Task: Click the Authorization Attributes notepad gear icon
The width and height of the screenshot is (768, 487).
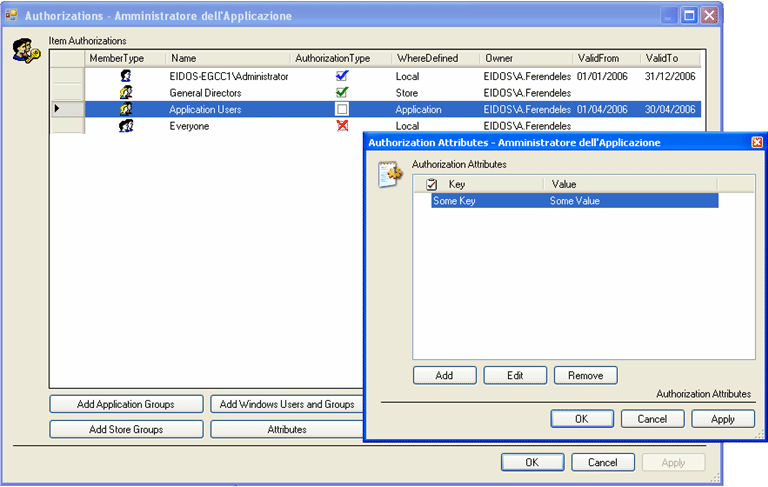Action: (390, 174)
